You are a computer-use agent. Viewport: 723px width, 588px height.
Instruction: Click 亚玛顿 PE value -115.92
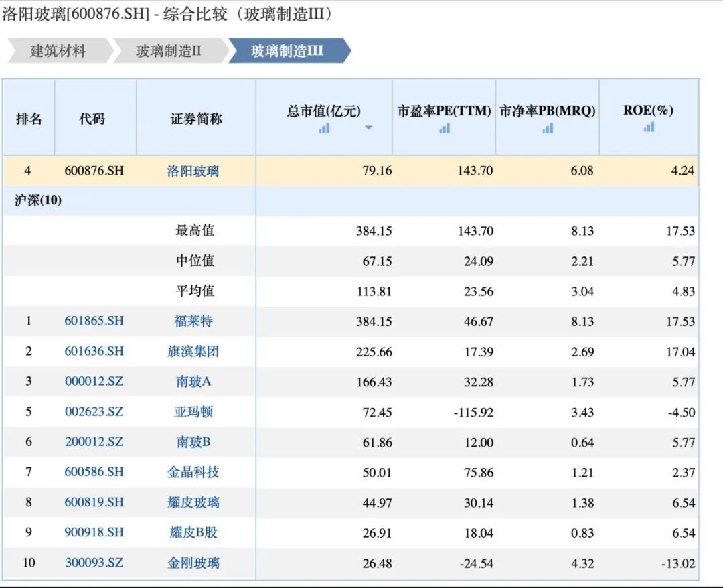[x=473, y=412]
